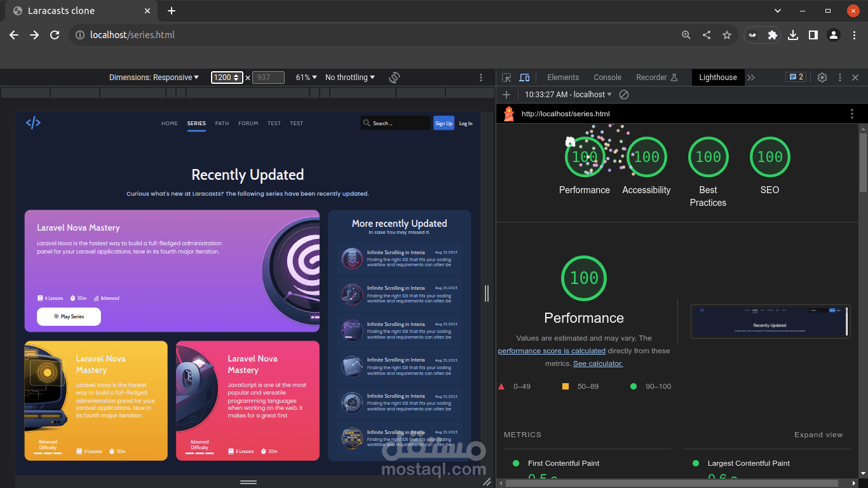Click Expand view in the Metrics section

pyautogui.click(x=818, y=435)
